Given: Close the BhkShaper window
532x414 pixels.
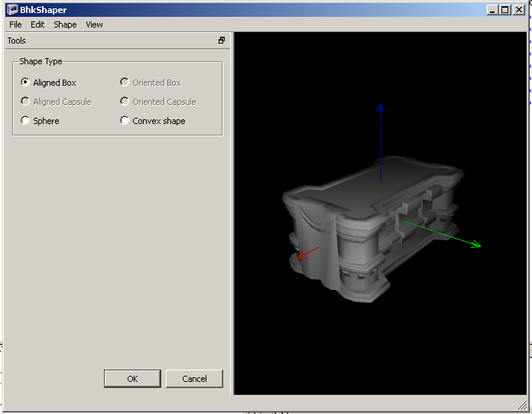Looking at the screenshot, I should click(x=519, y=10).
